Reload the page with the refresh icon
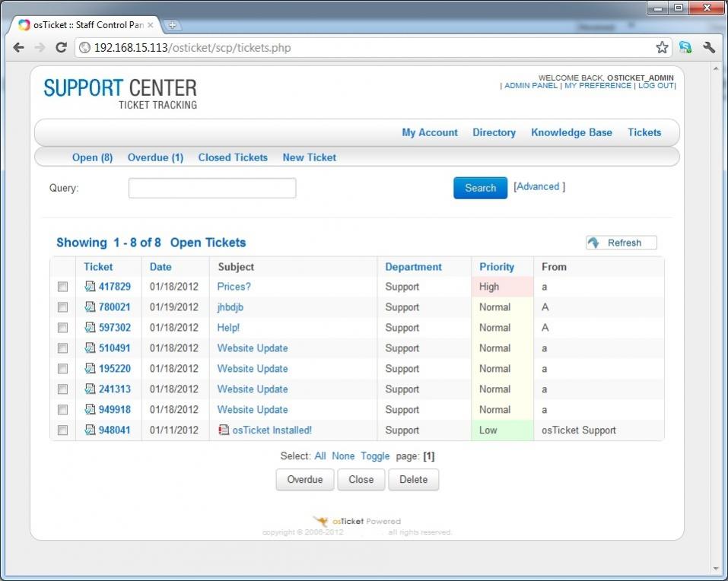728x581 pixels. coord(62,47)
